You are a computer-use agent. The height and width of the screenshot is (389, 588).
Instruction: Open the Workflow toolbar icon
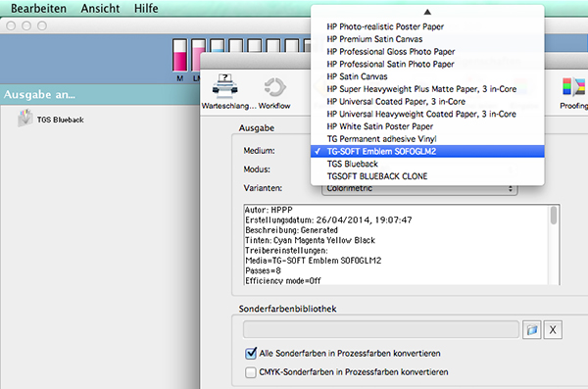pyautogui.click(x=274, y=86)
